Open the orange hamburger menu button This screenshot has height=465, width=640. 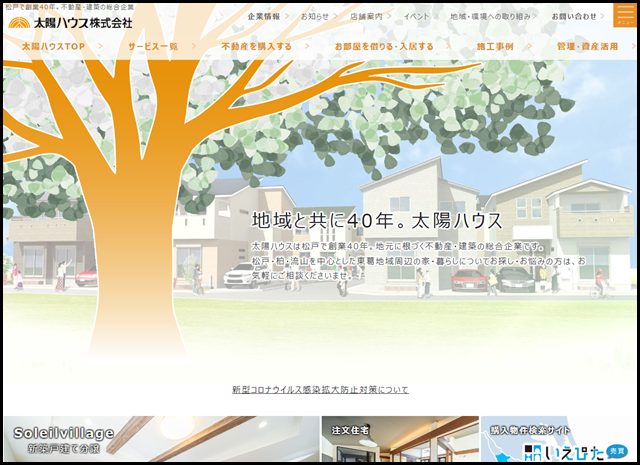(x=624, y=15)
